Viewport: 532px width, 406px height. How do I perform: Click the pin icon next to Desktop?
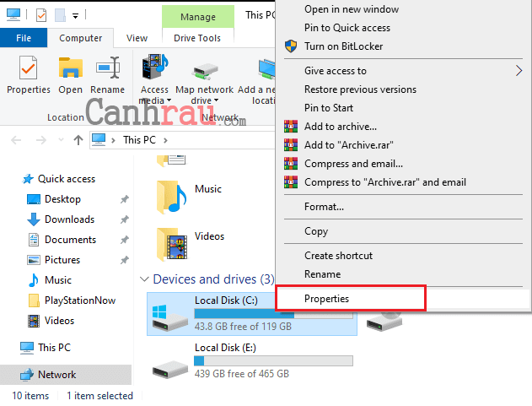(x=125, y=199)
